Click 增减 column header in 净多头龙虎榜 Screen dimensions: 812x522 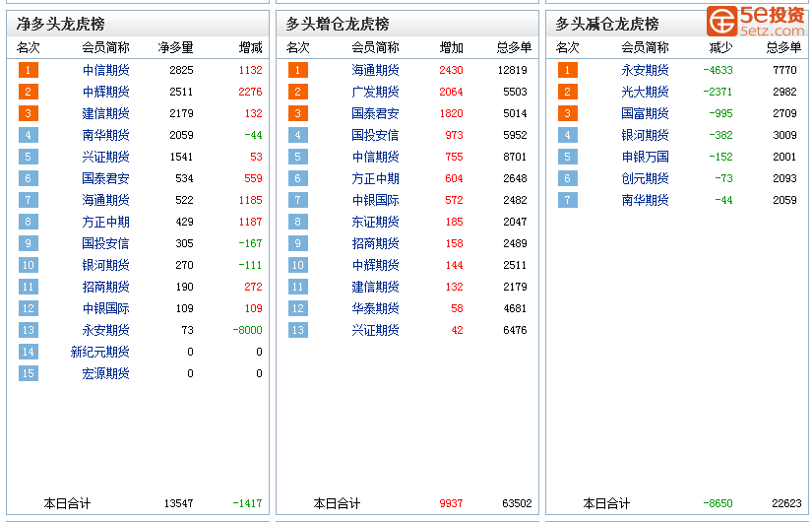click(x=251, y=47)
